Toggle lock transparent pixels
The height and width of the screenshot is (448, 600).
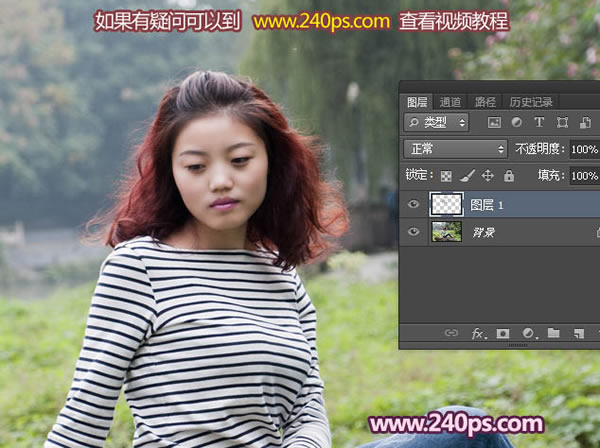coord(446,175)
